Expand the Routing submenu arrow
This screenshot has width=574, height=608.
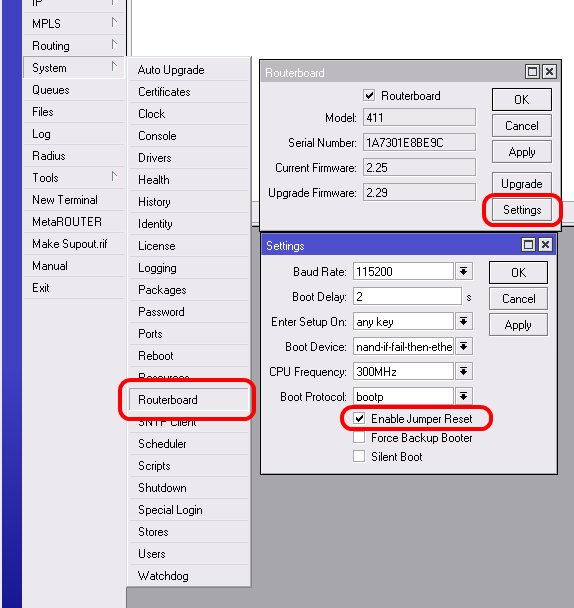pos(114,45)
